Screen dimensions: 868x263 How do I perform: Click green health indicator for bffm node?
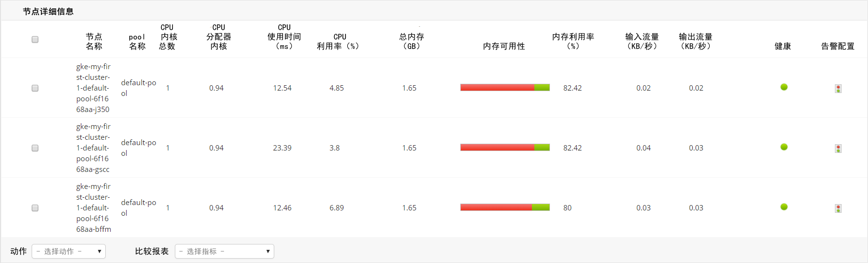[x=784, y=207]
